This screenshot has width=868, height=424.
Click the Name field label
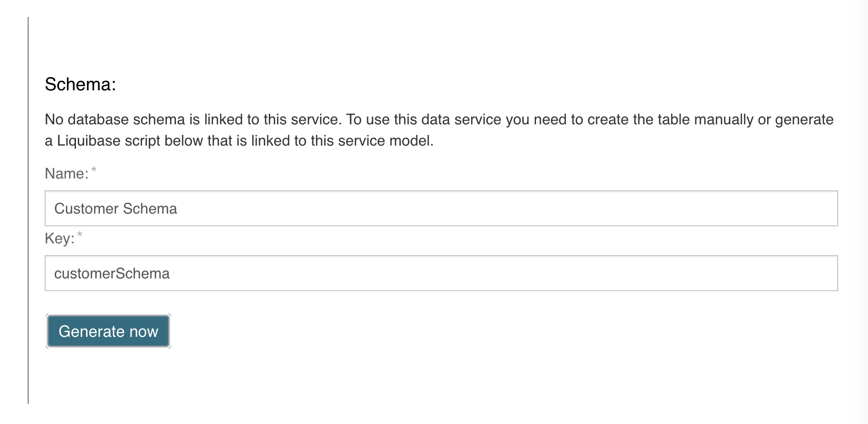pyautogui.click(x=65, y=173)
